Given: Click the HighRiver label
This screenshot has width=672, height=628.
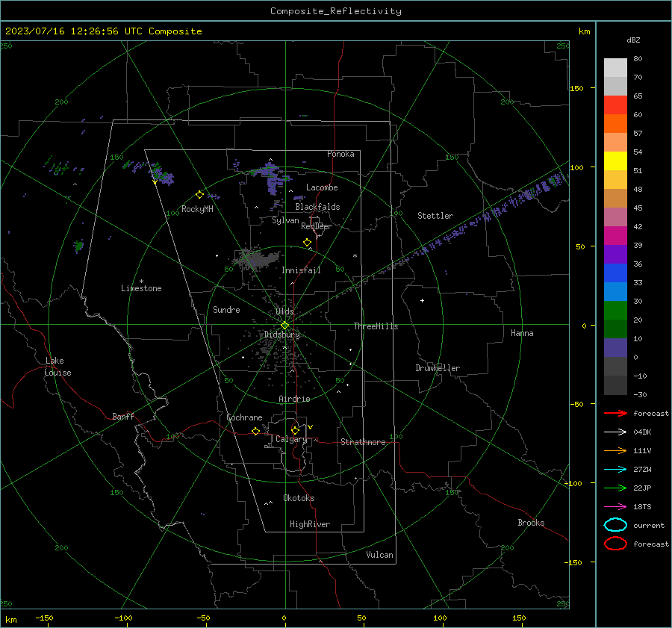Looking at the screenshot, I should [310, 524].
